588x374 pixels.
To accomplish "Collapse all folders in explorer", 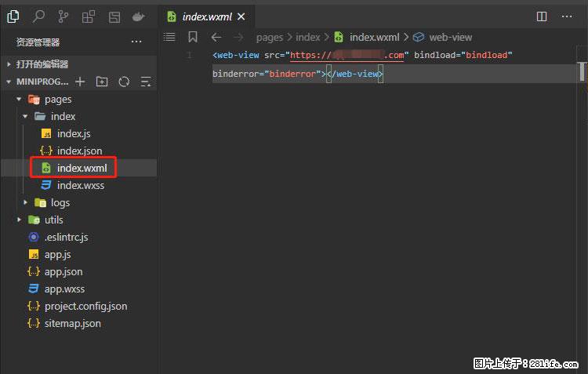I will pos(146,82).
